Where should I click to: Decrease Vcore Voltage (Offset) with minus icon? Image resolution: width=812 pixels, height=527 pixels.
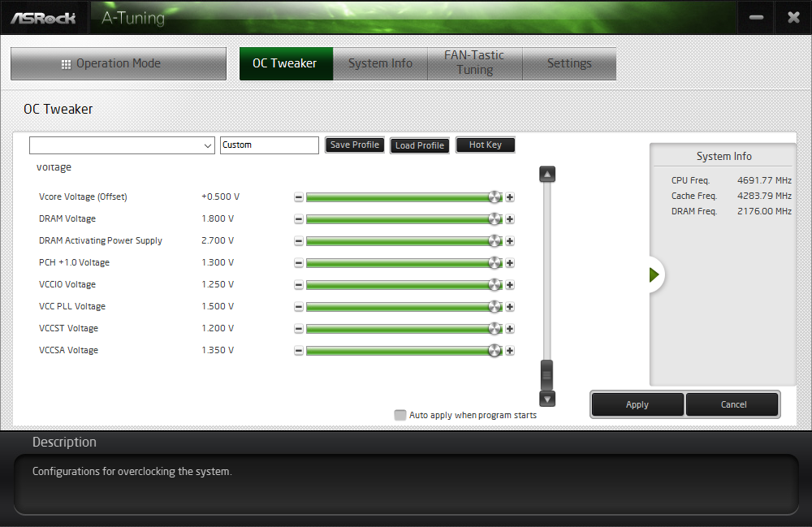(299, 197)
